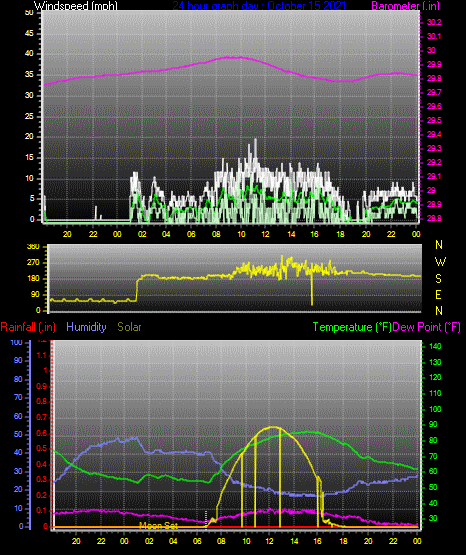The height and width of the screenshot is (555, 466).
Task: Click the "E" compass letter beside direction chart
Action: point(438,295)
